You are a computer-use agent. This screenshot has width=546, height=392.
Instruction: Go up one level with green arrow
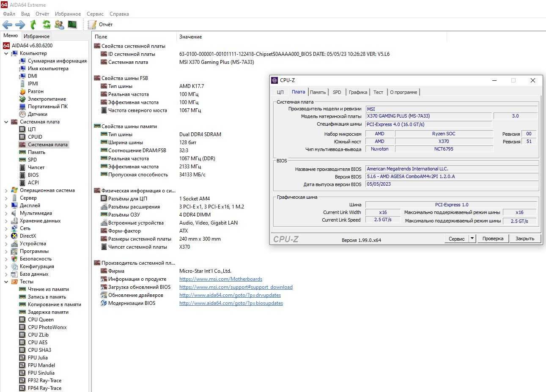(33, 25)
